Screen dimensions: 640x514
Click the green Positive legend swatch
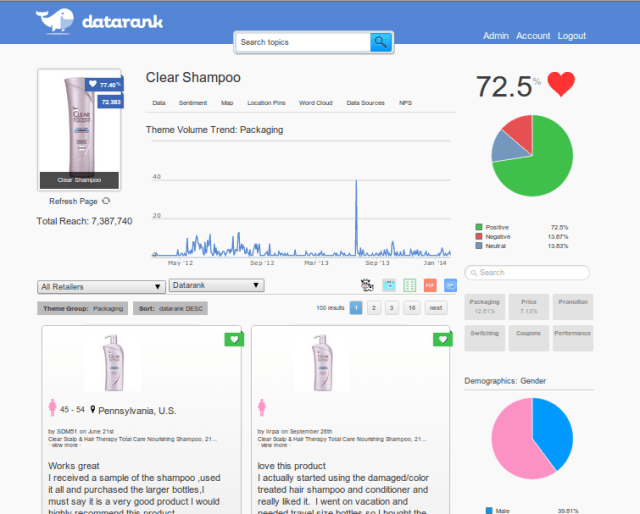point(479,227)
